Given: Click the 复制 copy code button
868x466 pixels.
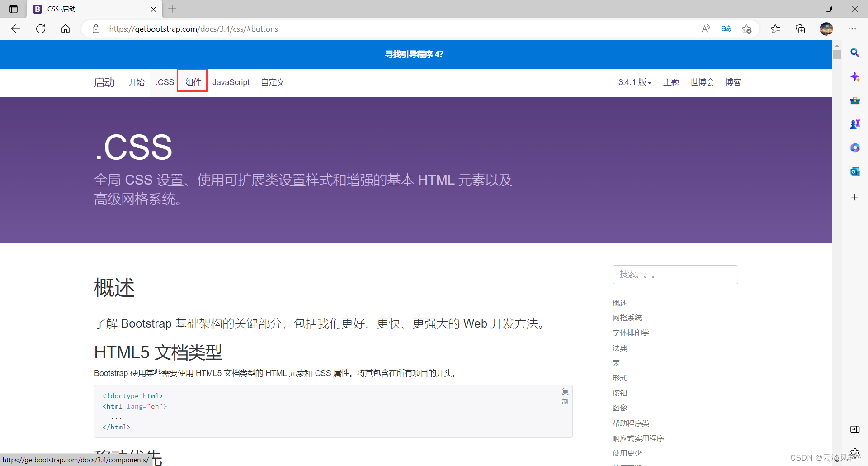Looking at the screenshot, I should (x=565, y=396).
